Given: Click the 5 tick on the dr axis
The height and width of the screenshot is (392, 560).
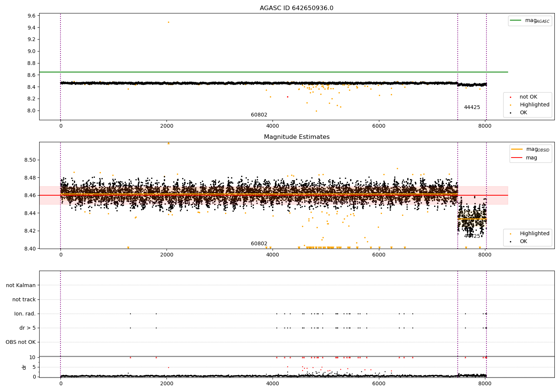Looking at the screenshot, I should (34, 367).
